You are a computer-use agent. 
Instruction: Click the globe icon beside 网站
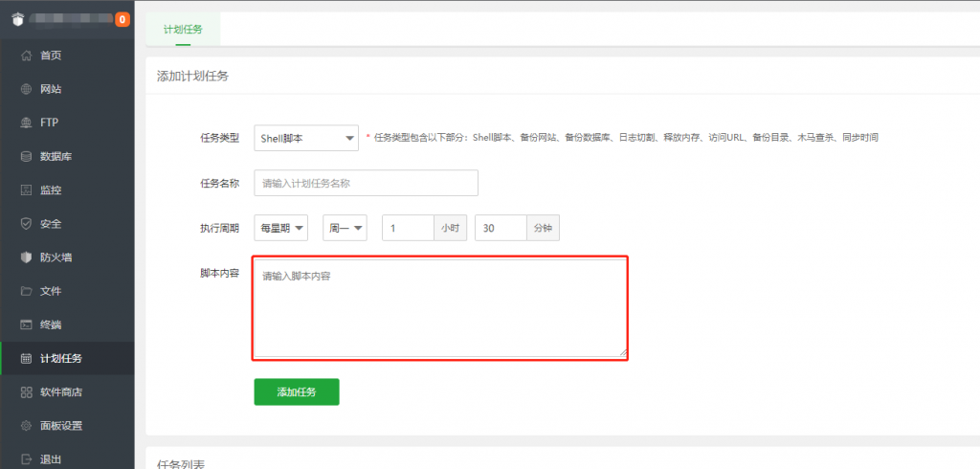click(x=26, y=89)
